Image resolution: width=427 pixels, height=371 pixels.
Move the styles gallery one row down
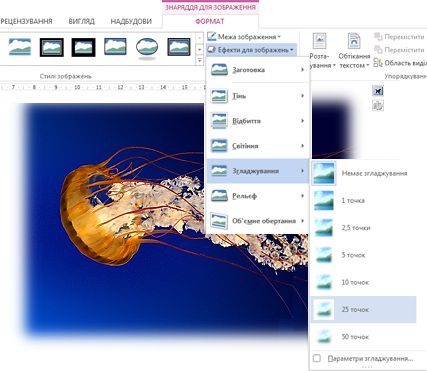pos(199,50)
